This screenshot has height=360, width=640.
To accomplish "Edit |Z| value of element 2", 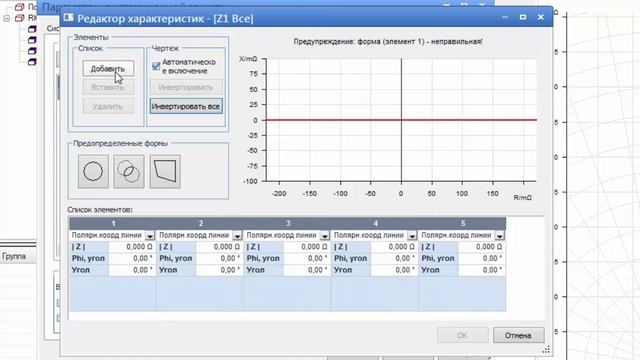I will tap(219, 247).
